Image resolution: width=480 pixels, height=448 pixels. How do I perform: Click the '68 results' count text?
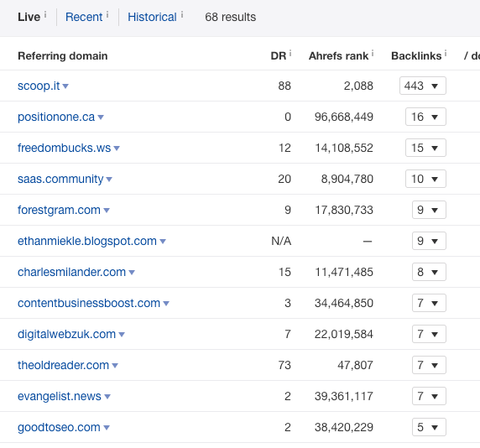tap(230, 17)
